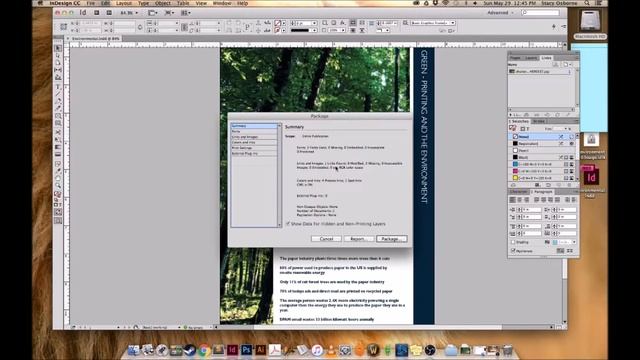Click the Cancel button in Package dialog
The width and height of the screenshot is (640, 360).
(326, 239)
